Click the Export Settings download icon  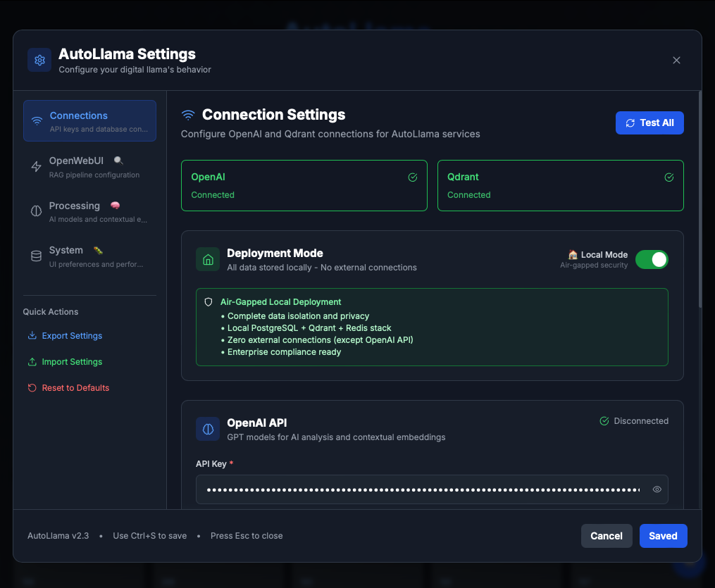point(32,335)
